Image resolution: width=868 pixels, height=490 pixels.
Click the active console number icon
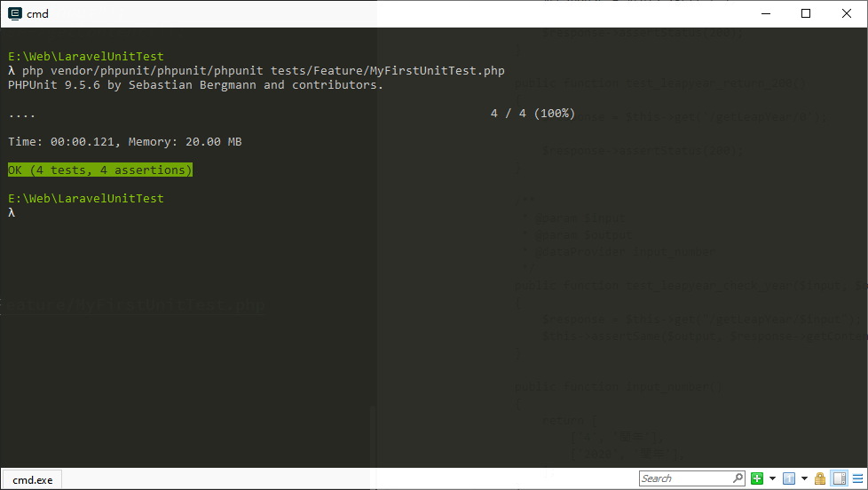click(x=789, y=478)
